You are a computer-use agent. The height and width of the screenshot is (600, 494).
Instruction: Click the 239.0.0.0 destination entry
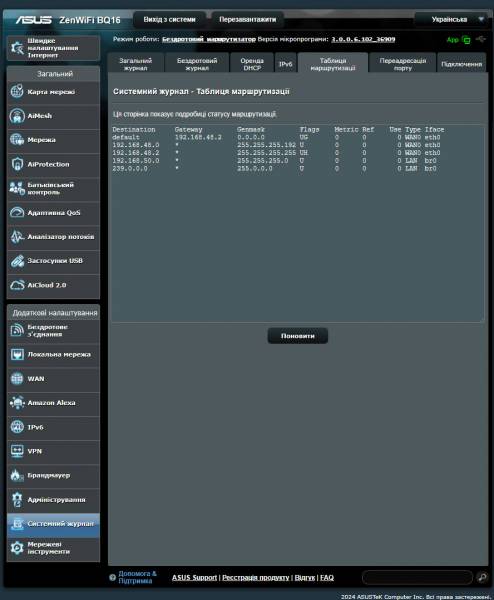(130, 168)
